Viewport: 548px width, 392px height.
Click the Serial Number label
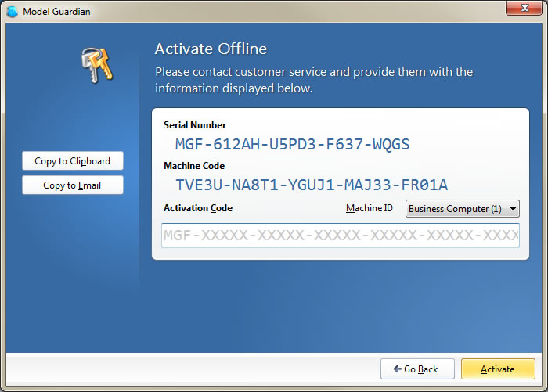click(x=195, y=125)
